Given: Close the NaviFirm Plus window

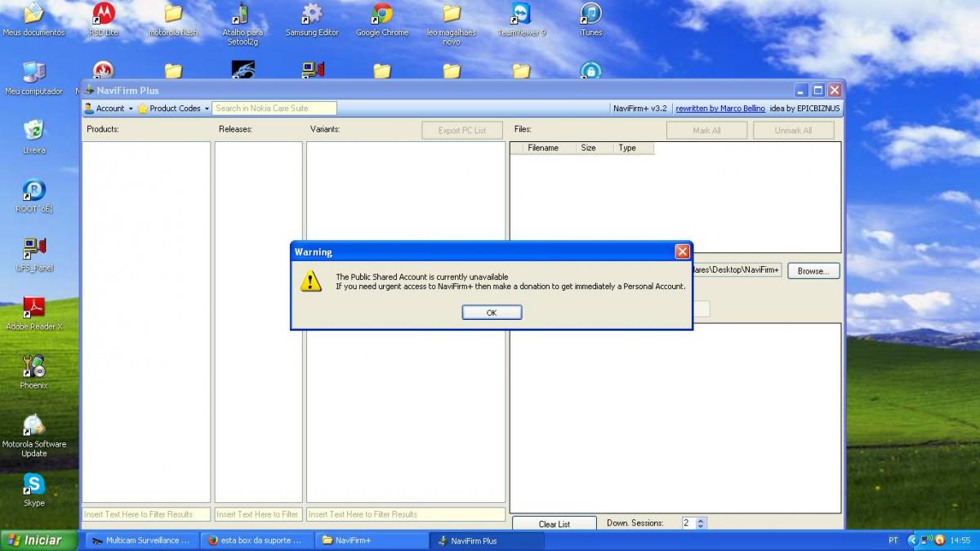Looking at the screenshot, I should pos(834,90).
